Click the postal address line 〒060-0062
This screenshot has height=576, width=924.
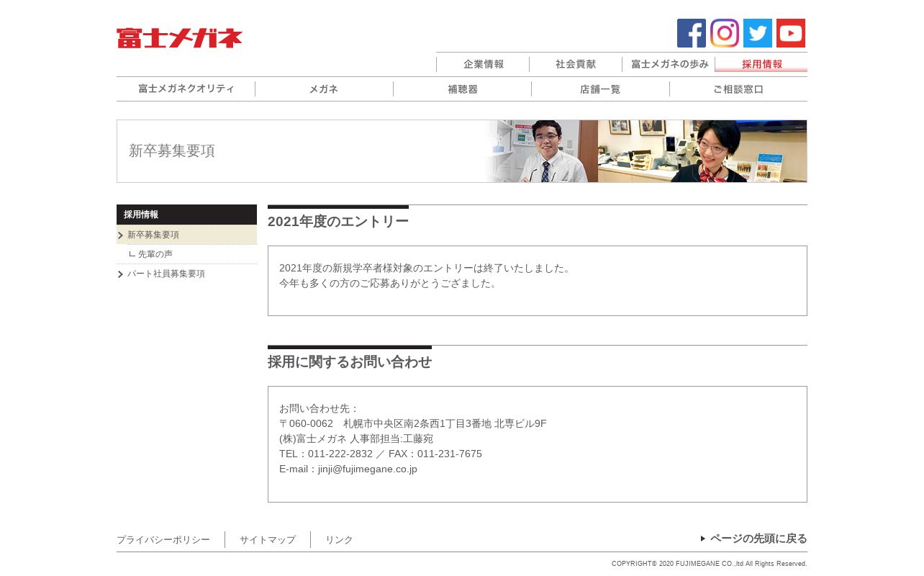(413, 423)
